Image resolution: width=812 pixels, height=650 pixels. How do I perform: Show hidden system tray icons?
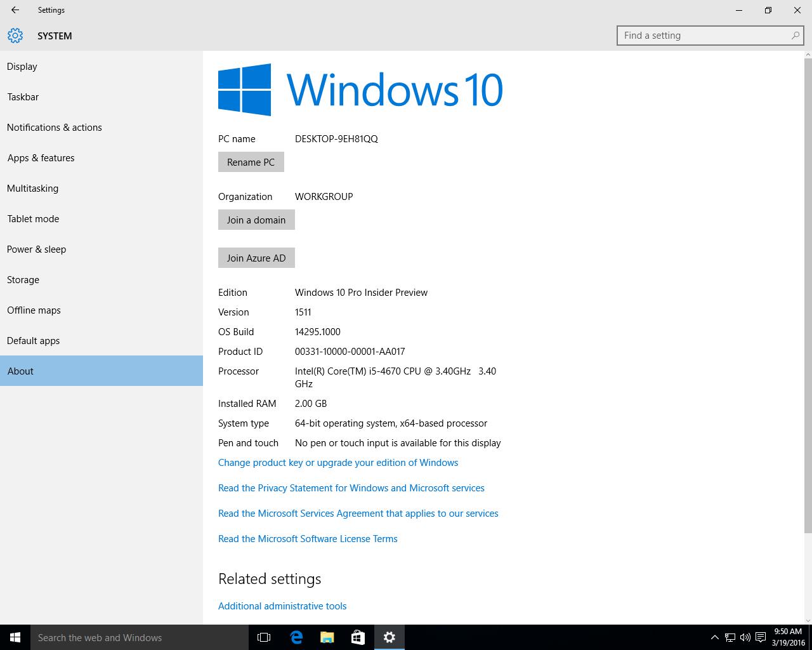714,637
